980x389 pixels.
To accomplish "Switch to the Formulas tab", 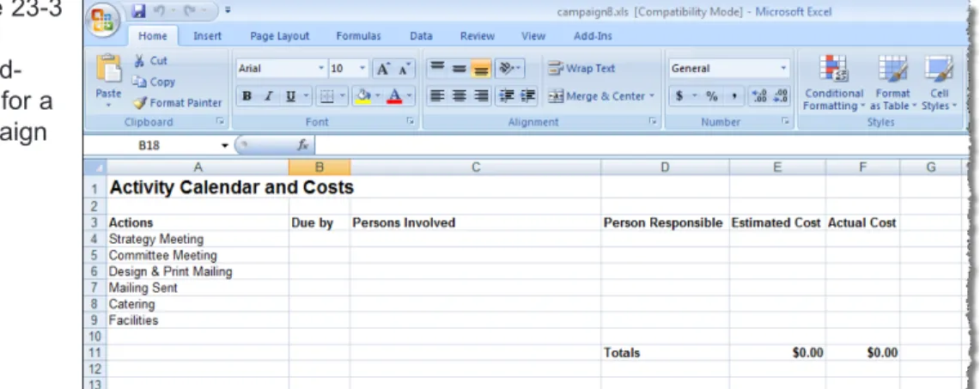I will click(358, 36).
